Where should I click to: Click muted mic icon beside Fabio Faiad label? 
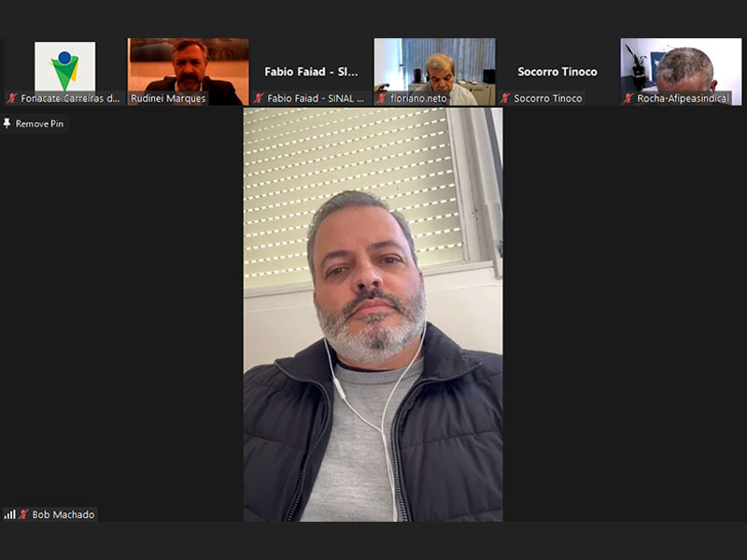pyautogui.click(x=259, y=98)
